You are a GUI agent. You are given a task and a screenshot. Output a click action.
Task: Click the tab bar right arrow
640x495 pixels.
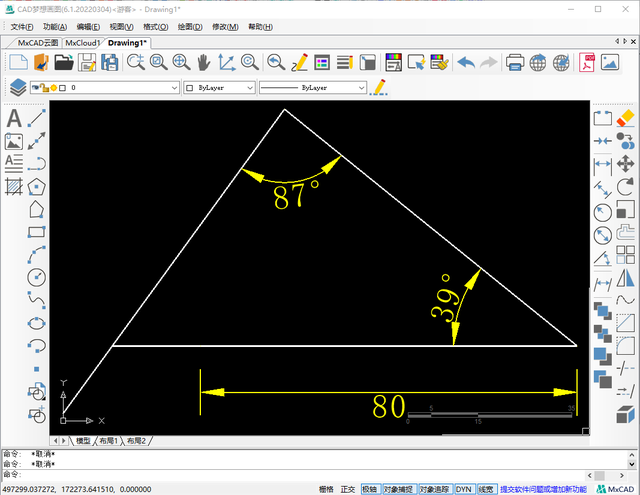coord(625,41)
